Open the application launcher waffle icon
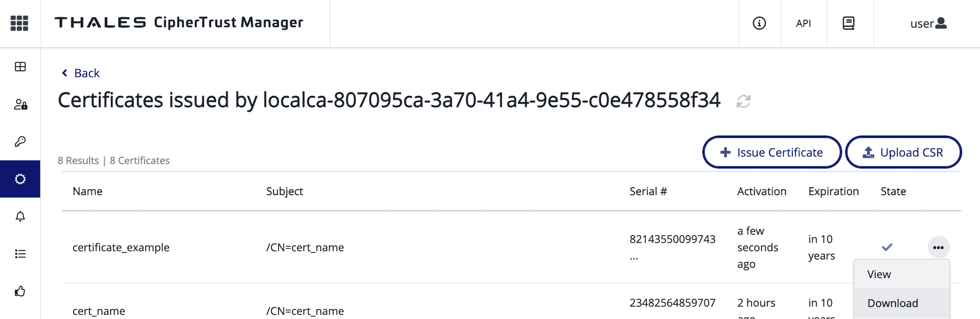Screen dimensions: 980x319 [x=19, y=23]
